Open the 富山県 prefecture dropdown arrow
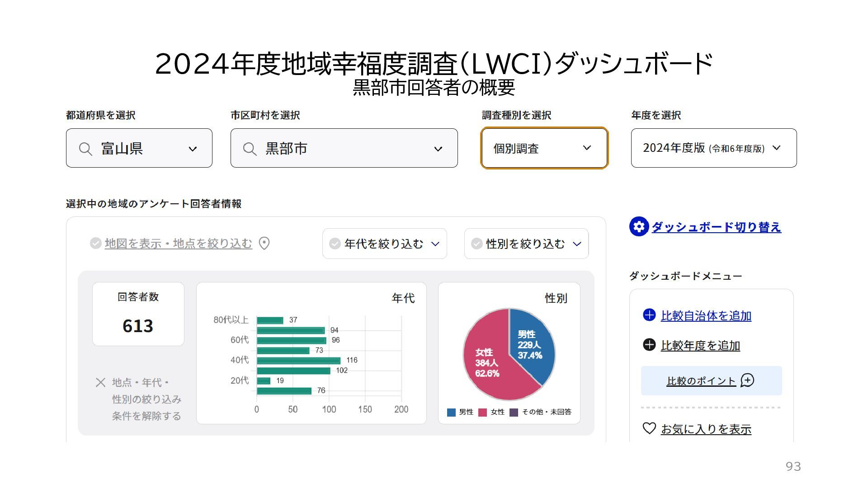 193,149
